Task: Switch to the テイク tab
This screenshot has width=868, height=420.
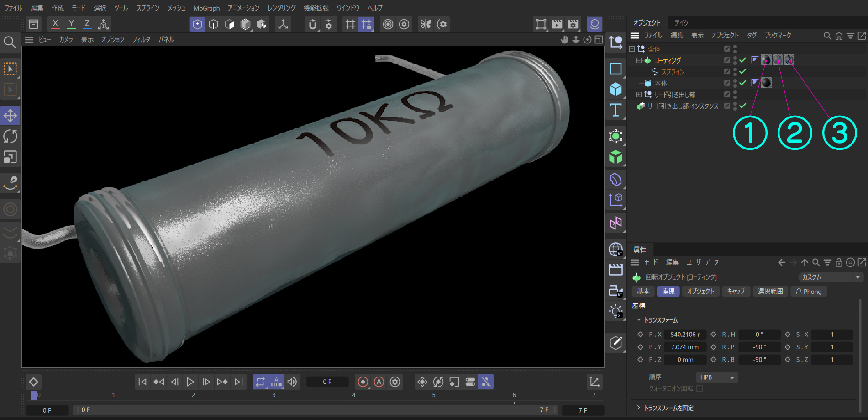Action: [x=681, y=23]
